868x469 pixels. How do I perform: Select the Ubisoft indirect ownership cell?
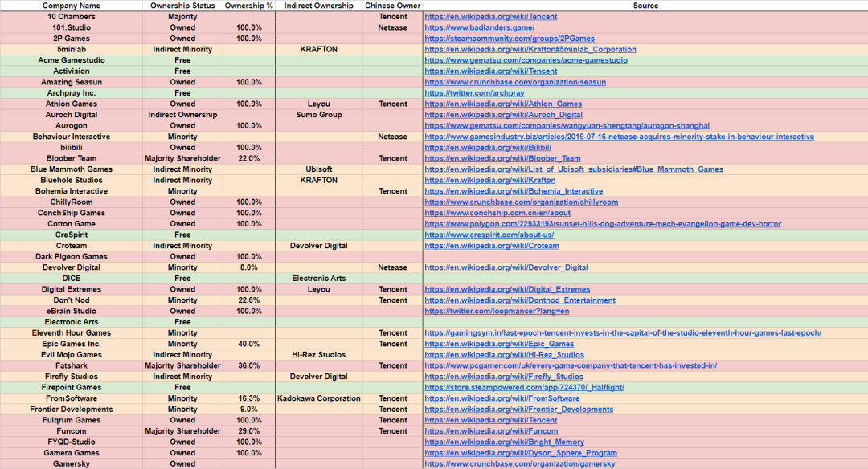(x=319, y=169)
